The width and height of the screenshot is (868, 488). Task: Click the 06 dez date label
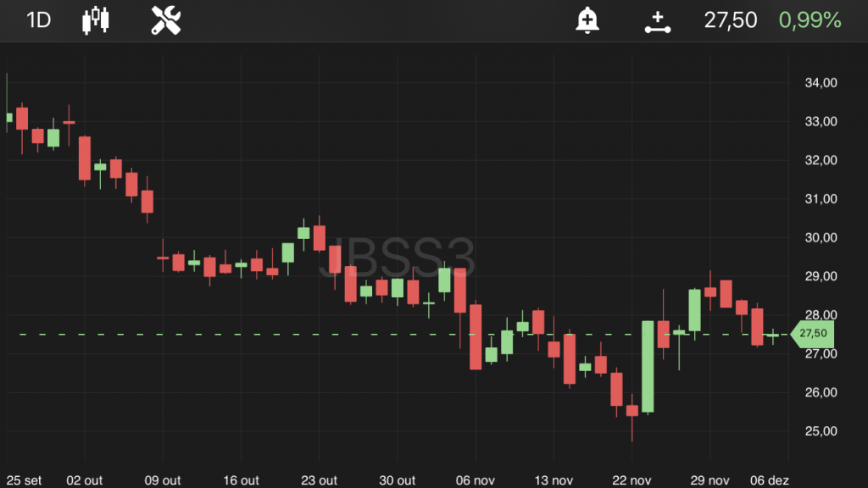pos(770,480)
